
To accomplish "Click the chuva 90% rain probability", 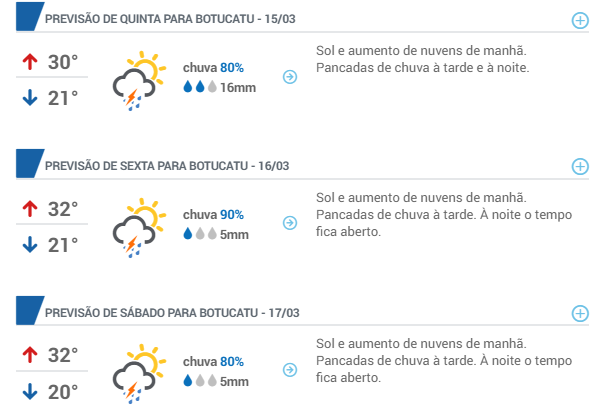I will click(x=213, y=215).
